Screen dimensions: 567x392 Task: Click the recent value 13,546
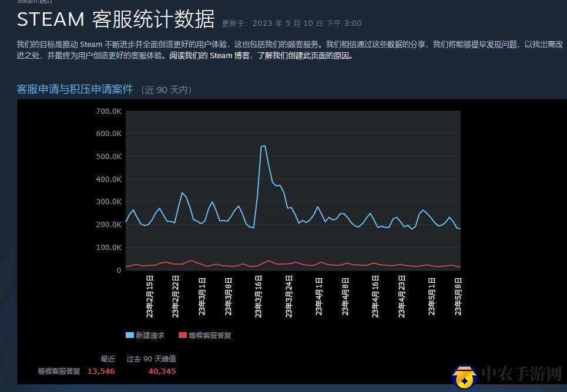pyautogui.click(x=101, y=371)
